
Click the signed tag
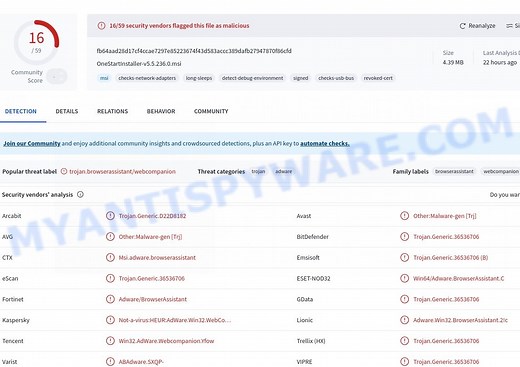click(x=301, y=78)
